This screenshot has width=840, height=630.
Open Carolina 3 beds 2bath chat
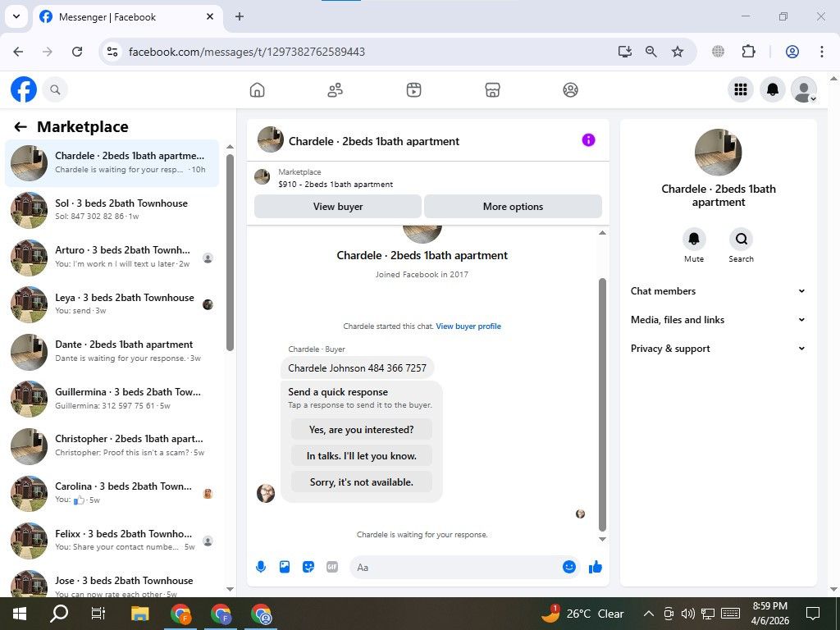point(112,493)
